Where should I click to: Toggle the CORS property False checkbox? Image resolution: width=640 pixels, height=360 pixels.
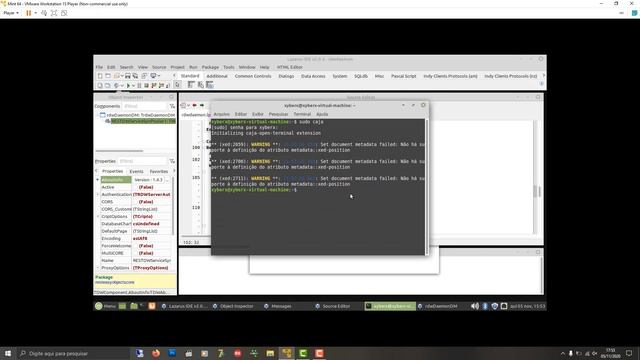click(146, 202)
